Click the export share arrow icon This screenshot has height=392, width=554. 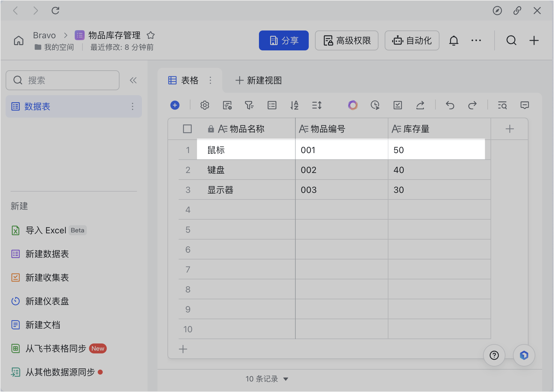click(x=420, y=105)
